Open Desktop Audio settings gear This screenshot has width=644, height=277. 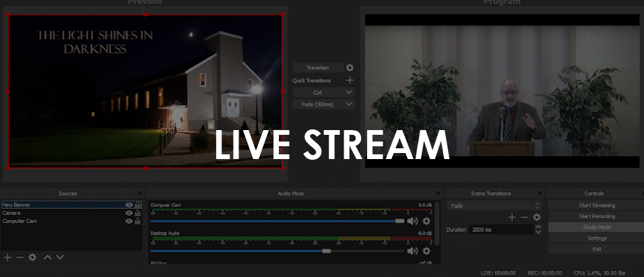coord(426,251)
